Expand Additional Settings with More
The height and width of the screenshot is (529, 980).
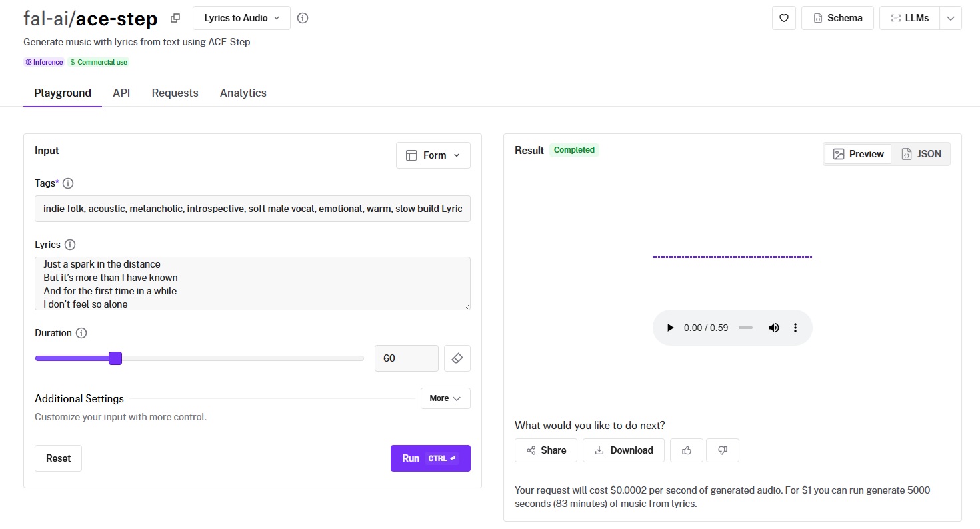pos(445,398)
